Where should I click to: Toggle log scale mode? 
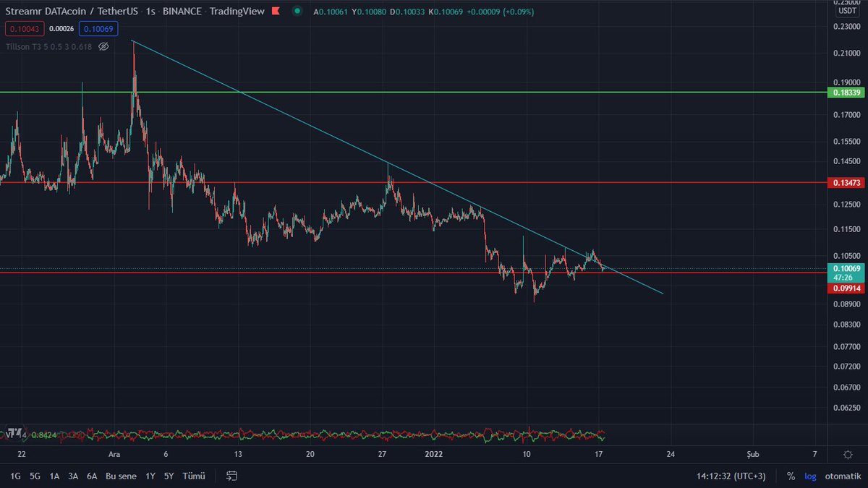pos(810,476)
